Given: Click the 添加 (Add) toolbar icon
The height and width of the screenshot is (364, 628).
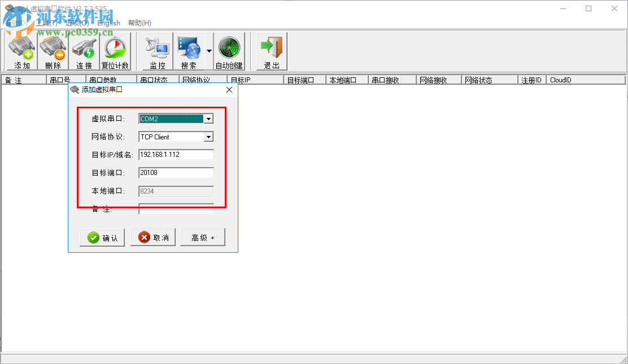Looking at the screenshot, I should tap(21, 51).
